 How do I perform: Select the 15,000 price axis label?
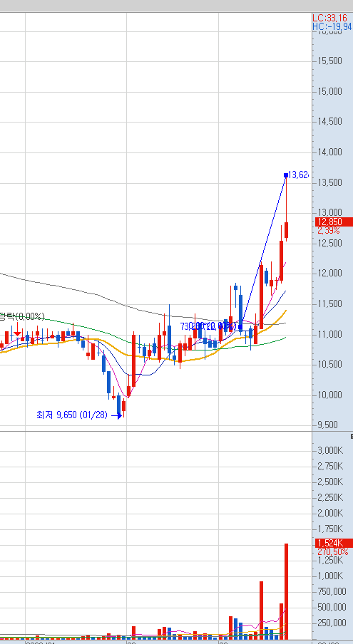[329, 91]
